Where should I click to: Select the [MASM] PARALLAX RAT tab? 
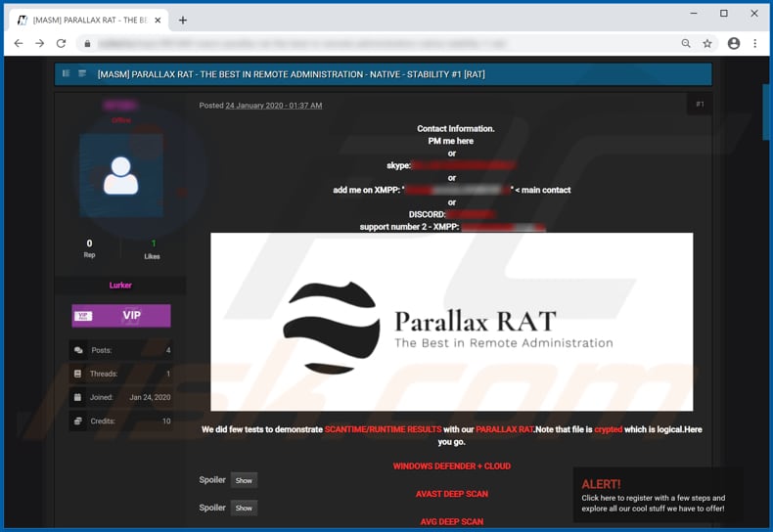click(x=89, y=21)
